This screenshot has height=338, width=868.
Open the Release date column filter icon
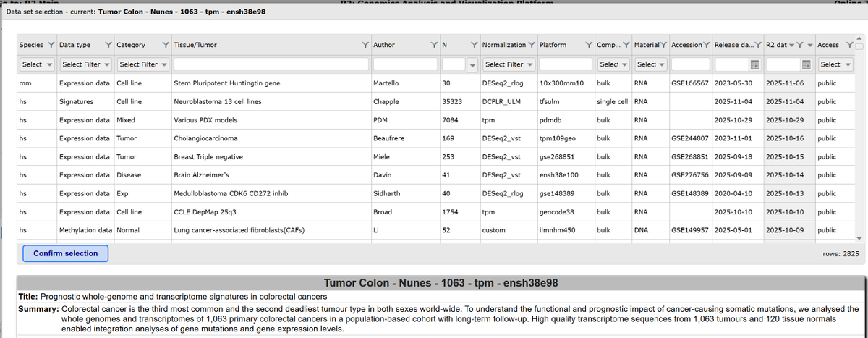tap(757, 45)
